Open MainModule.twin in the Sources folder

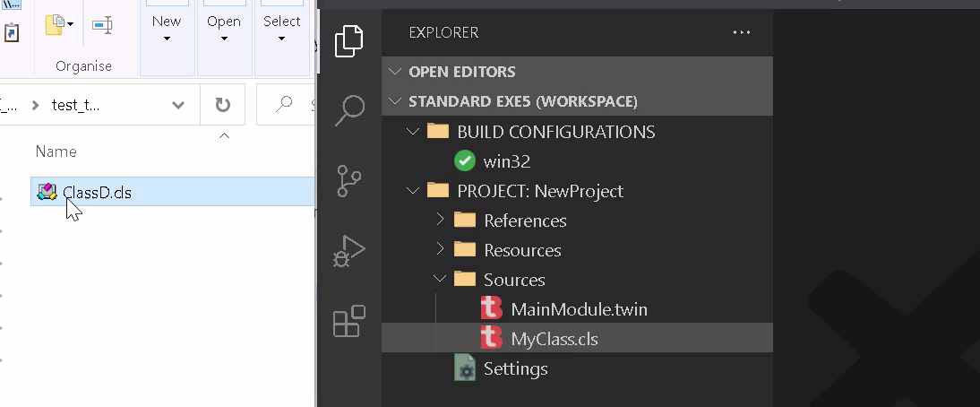coord(577,309)
